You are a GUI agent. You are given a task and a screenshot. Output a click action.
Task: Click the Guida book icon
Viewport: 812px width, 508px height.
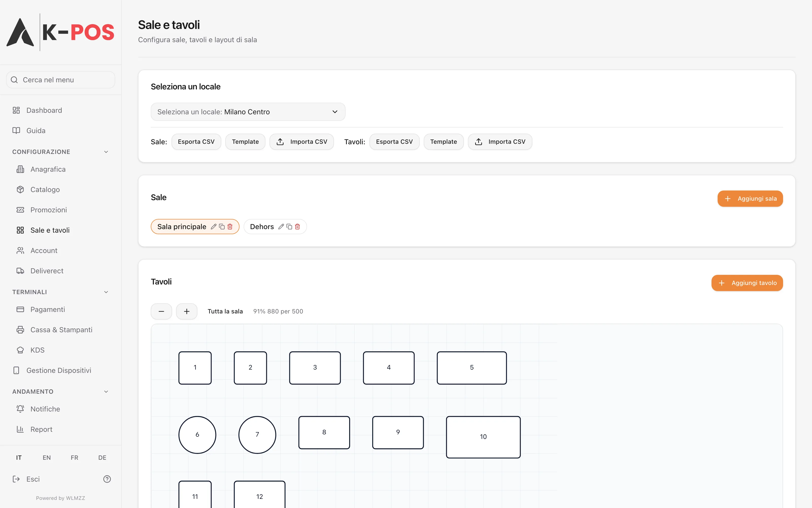click(x=16, y=130)
